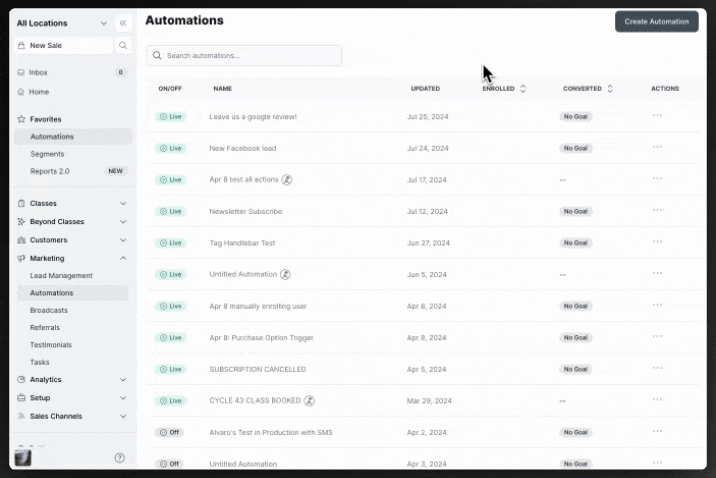Viewport: 716px width, 478px height.
Task: Click the Sales Channels feed icon
Action: pyautogui.click(x=21, y=416)
